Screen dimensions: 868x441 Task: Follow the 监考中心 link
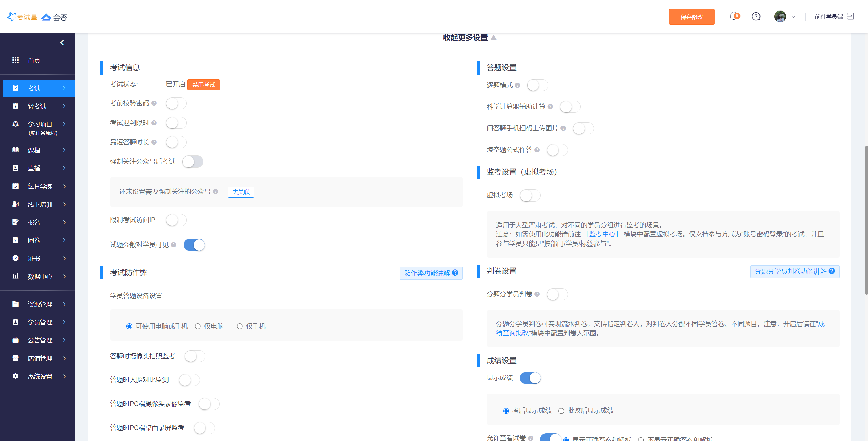(x=602, y=234)
